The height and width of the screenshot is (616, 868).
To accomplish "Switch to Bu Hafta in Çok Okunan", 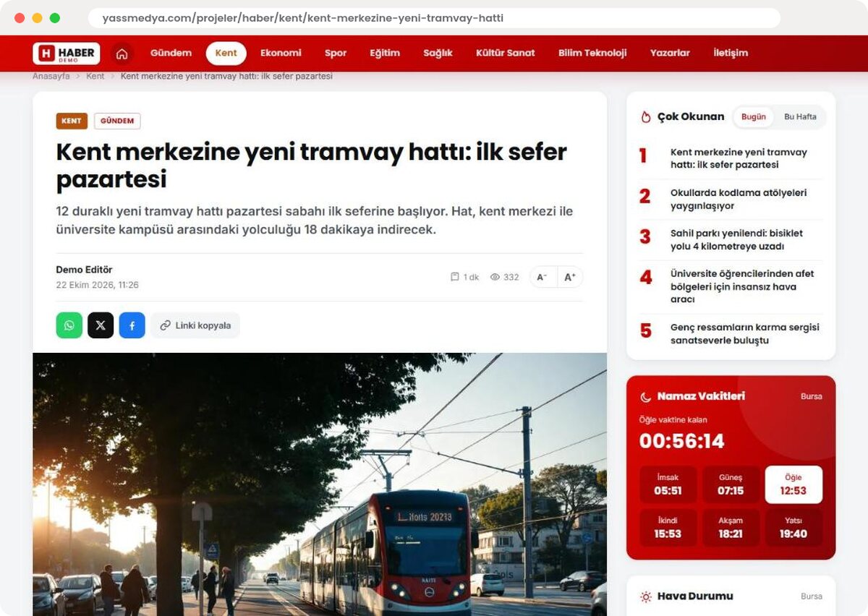I will click(800, 117).
